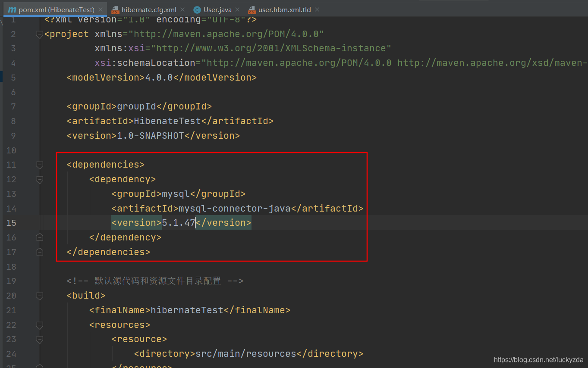Click the modelVersion value 4.0.0
Screen dimensions: 588x368
click(159, 78)
